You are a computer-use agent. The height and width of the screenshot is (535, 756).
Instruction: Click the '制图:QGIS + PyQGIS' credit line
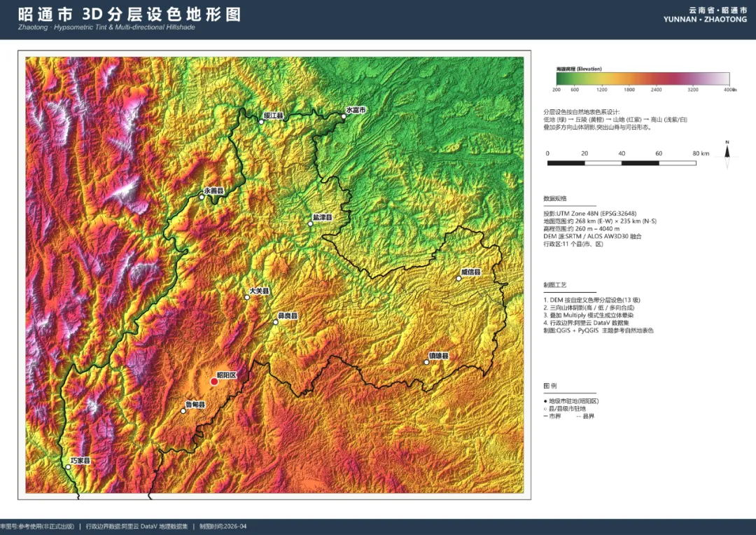click(598, 331)
